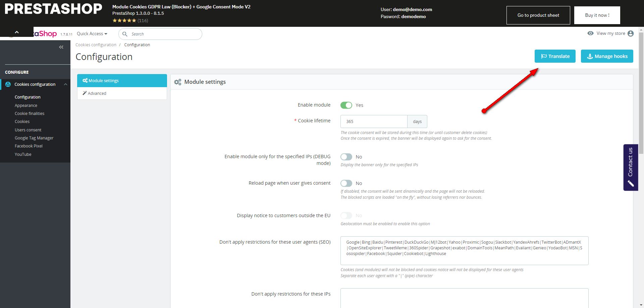Open Appearance in the sidebar
644x308 pixels.
[26, 105]
